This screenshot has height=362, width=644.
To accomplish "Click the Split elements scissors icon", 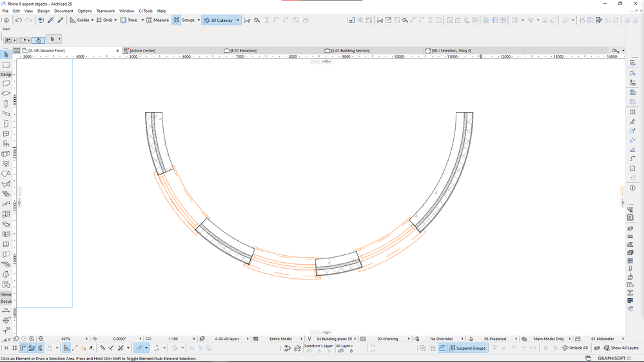I will pos(248,20).
